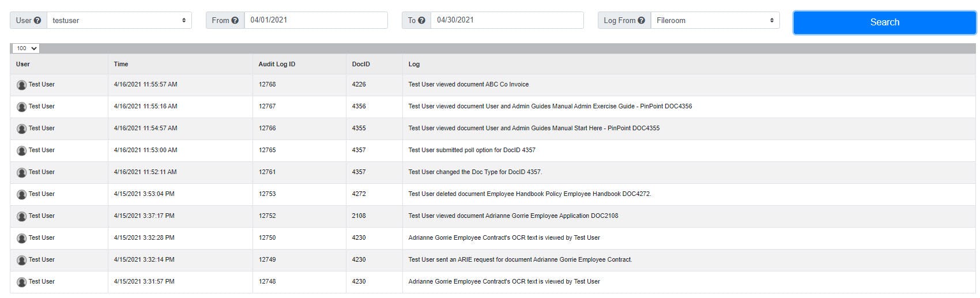Screen dimensions: 980x298
Task: Click the To date input field
Action: point(507,20)
